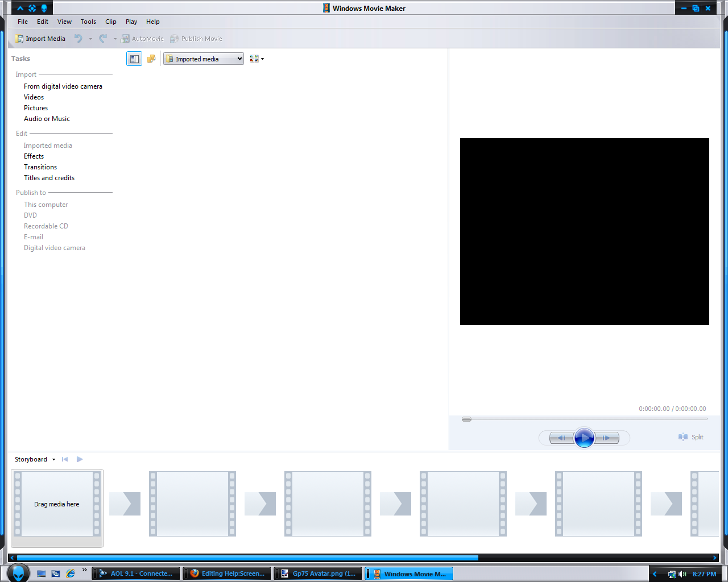Screen dimensions: 728x582
Task: Click Imported media under Edit tasks
Action: point(48,145)
